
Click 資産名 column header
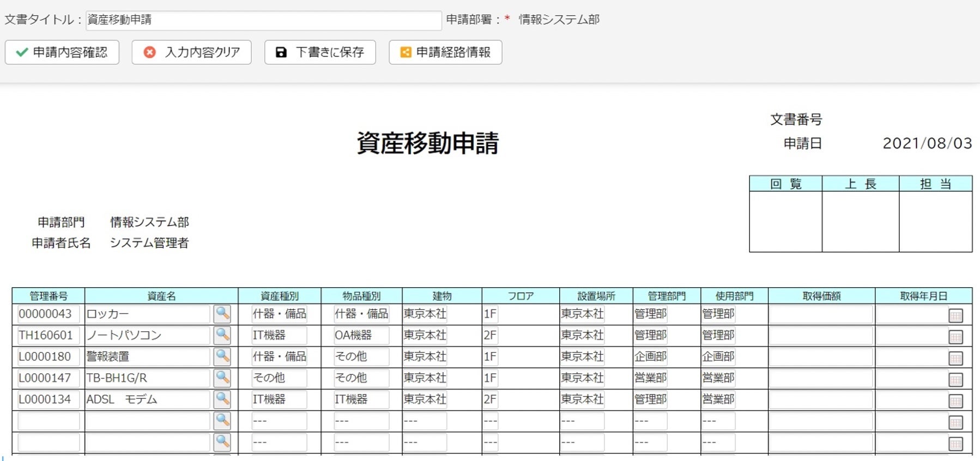pos(161,296)
